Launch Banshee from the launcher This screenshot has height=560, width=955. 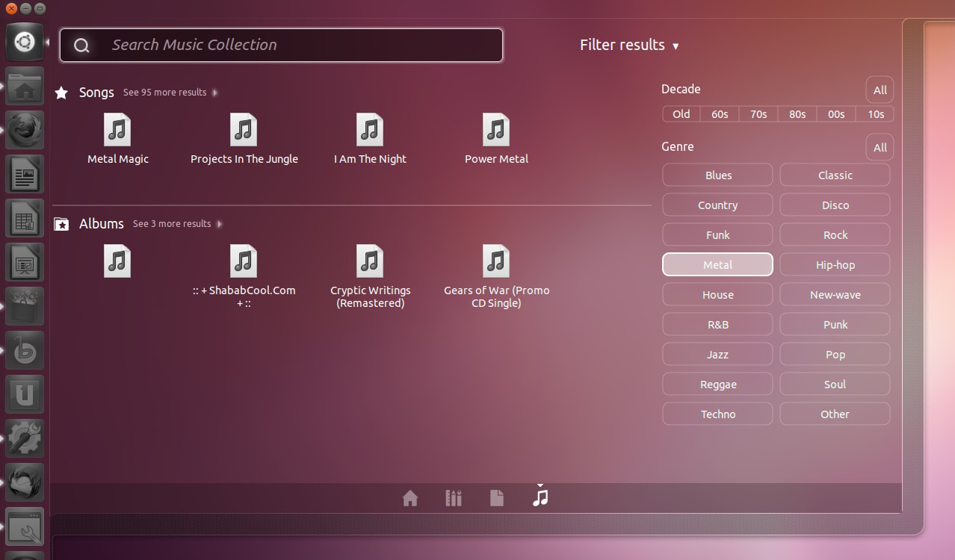coord(25,351)
